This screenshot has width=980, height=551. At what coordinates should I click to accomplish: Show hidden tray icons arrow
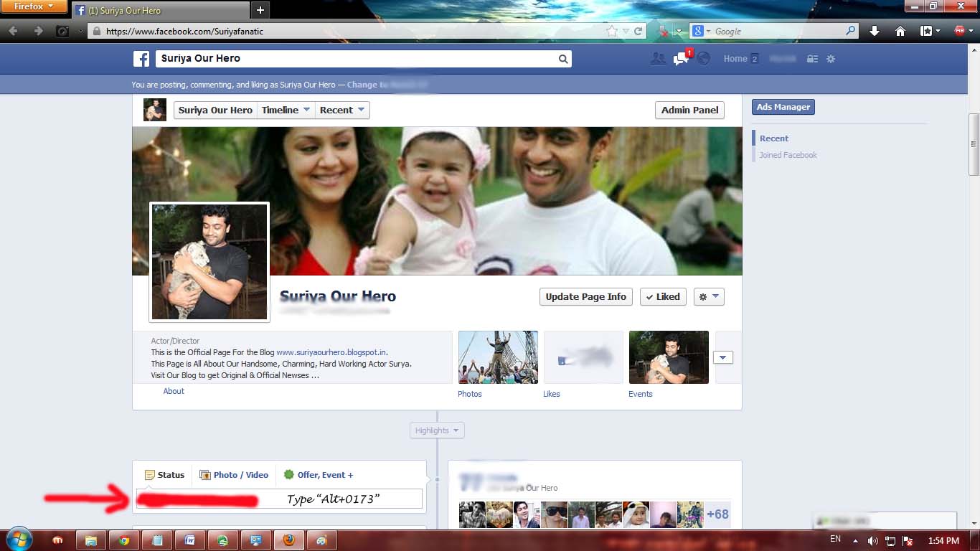click(856, 540)
